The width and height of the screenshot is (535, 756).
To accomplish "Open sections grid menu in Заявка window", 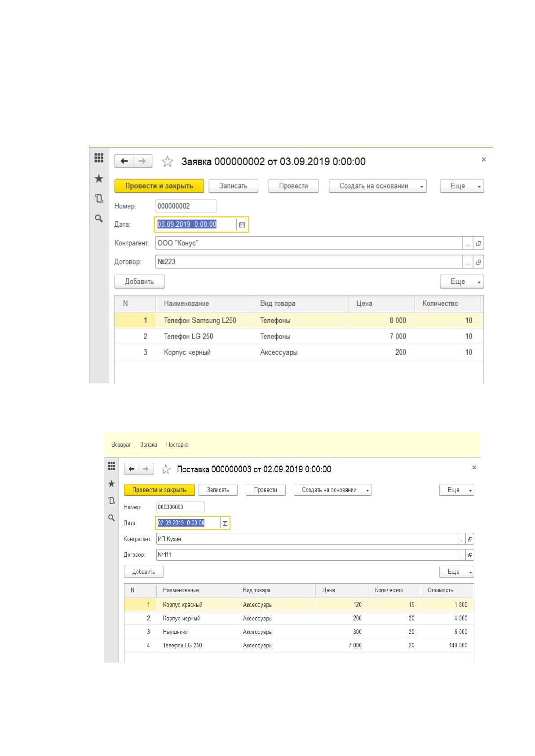I will 99,158.
